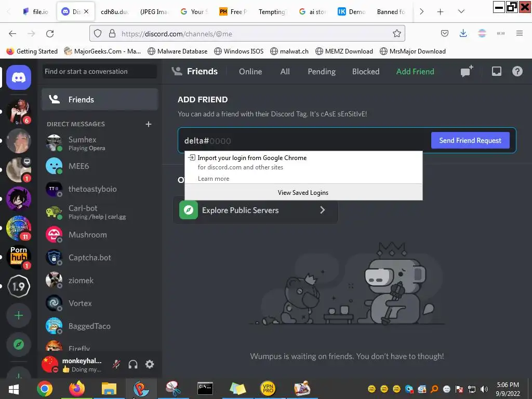Image resolution: width=532 pixels, height=399 pixels.
Task: Create new DM plus icon
Action: click(x=148, y=124)
